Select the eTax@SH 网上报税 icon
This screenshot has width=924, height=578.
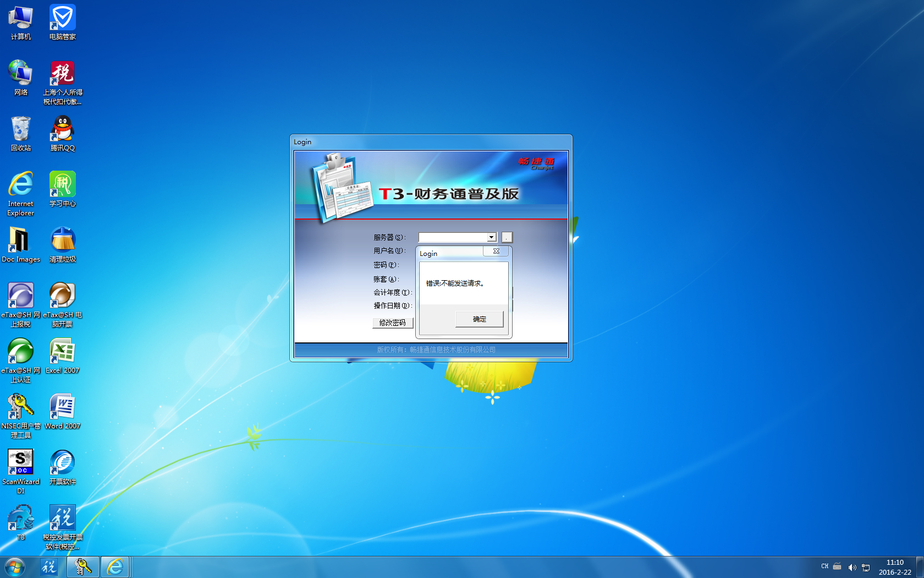tap(21, 304)
